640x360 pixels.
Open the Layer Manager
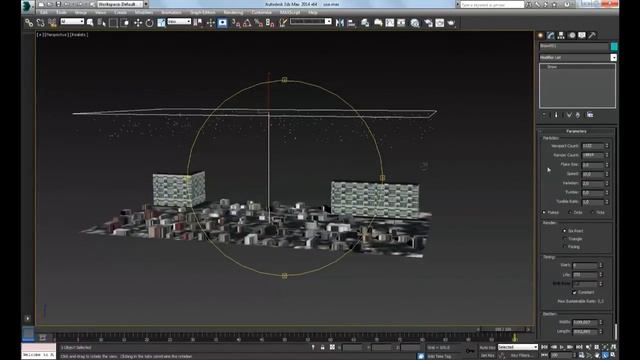pos(365,23)
